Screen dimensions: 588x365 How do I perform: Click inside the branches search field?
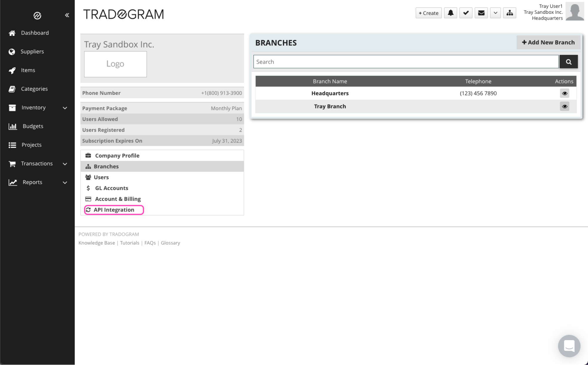(406, 62)
